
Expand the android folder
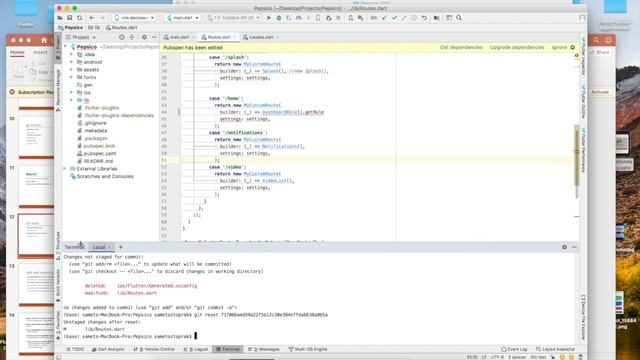72,62
